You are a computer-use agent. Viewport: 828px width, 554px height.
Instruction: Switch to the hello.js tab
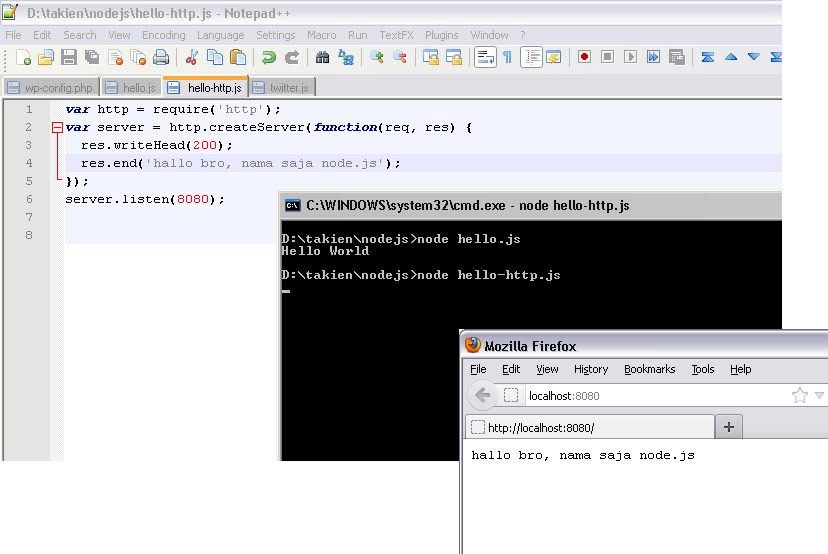tap(132, 88)
